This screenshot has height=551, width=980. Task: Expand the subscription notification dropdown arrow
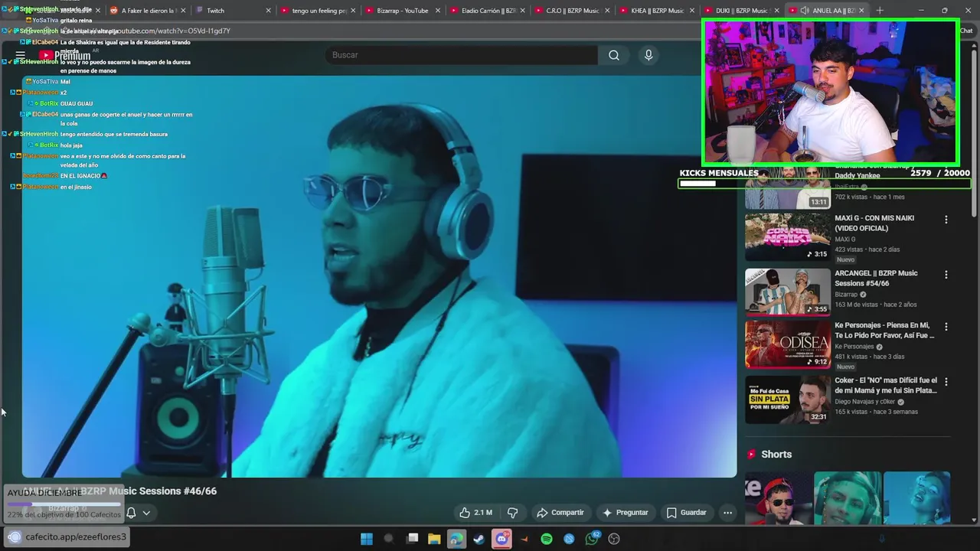tap(145, 513)
